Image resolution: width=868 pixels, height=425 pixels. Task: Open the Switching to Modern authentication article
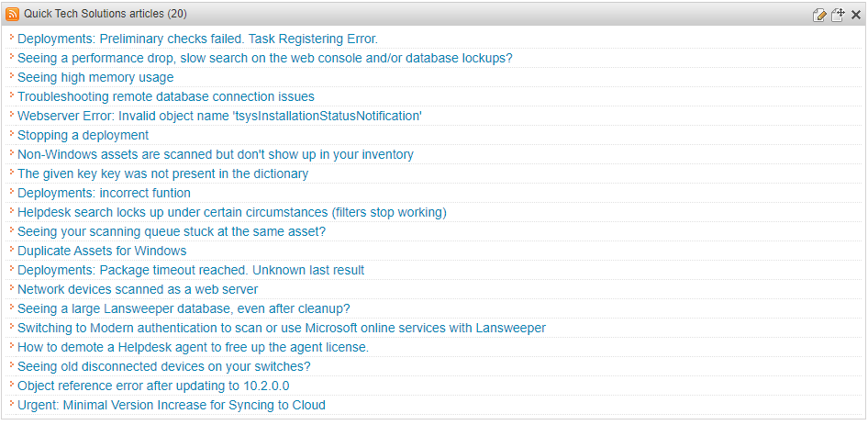(x=281, y=328)
